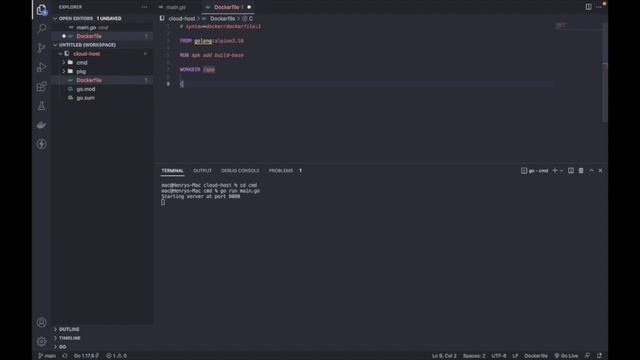Open the Manage gear icon
The height and width of the screenshot is (360, 640).
[41, 341]
